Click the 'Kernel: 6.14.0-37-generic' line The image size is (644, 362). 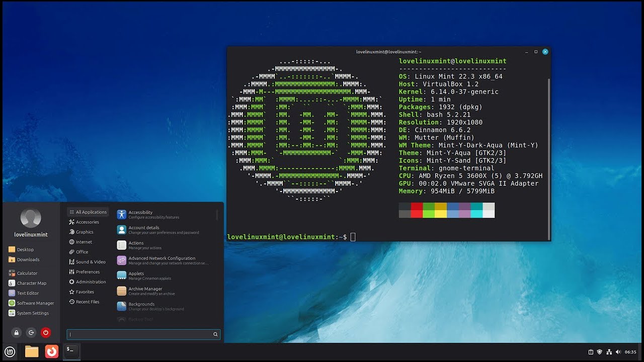(449, 92)
